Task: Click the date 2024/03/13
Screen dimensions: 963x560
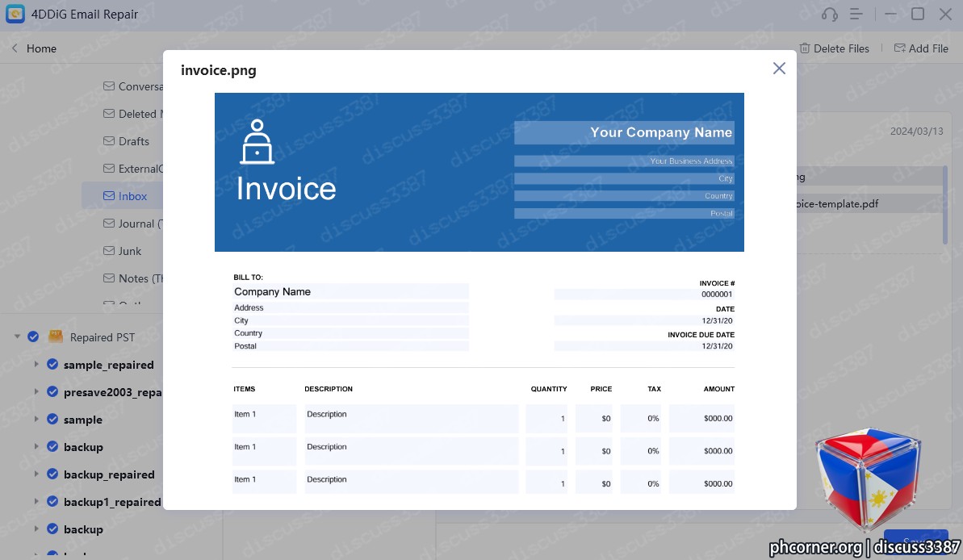Action: click(x=916, y=132)
